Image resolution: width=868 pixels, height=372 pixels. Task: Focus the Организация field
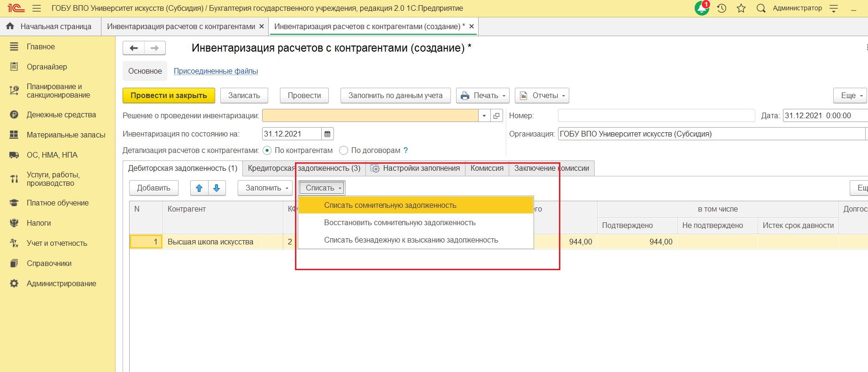click(712, 134)
